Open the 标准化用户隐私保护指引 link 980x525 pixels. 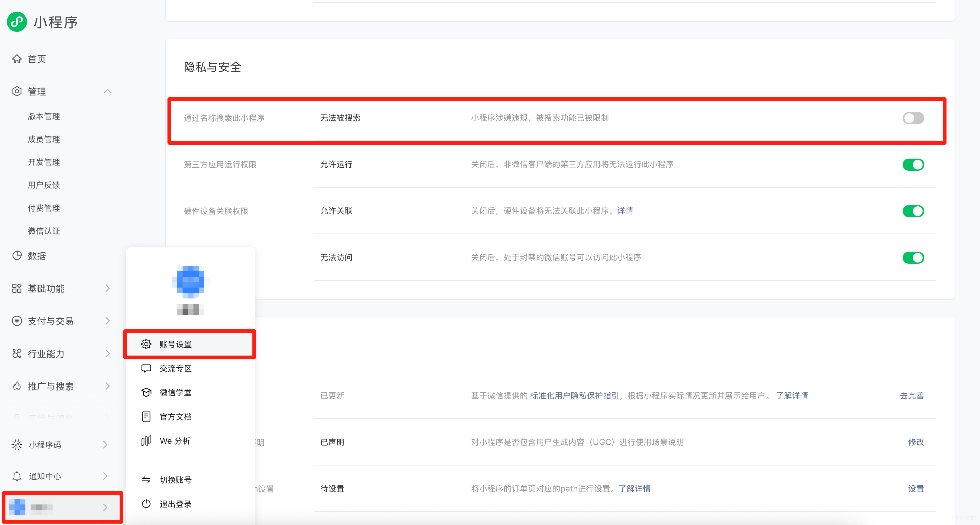(x=574, y=396)
